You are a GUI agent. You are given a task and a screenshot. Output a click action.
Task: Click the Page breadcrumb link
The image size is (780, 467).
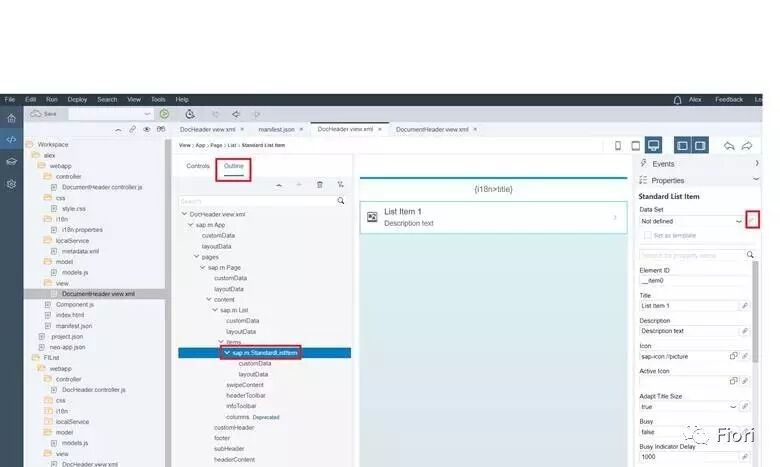[216, 145]
